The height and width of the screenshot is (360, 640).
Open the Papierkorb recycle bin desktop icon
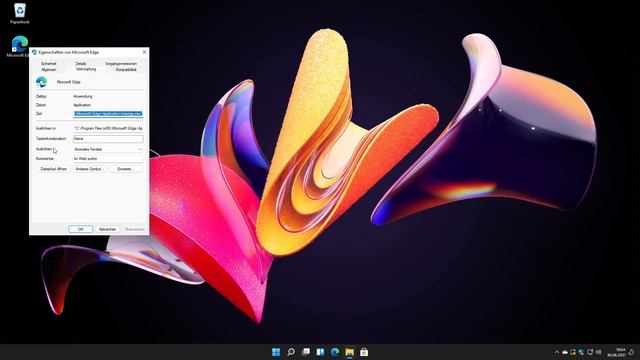(20, 13)
